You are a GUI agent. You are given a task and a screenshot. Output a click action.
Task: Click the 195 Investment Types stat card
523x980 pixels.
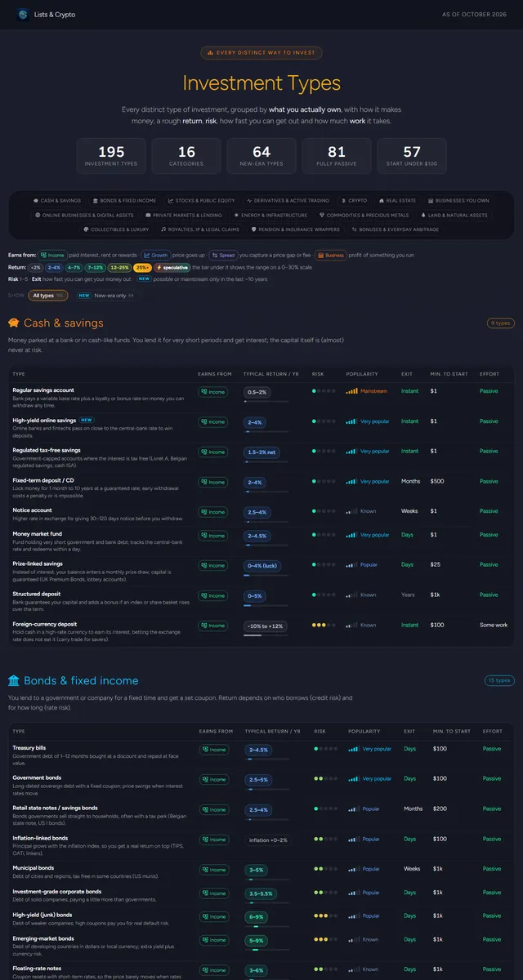coord(111,155)
